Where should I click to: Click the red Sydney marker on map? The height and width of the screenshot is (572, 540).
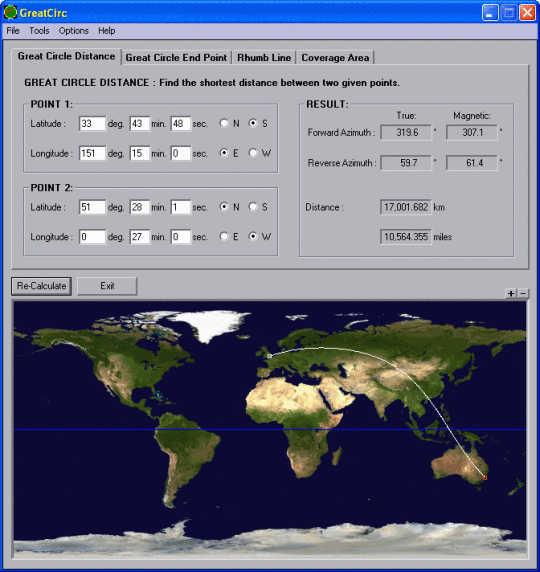click(485, 478)
